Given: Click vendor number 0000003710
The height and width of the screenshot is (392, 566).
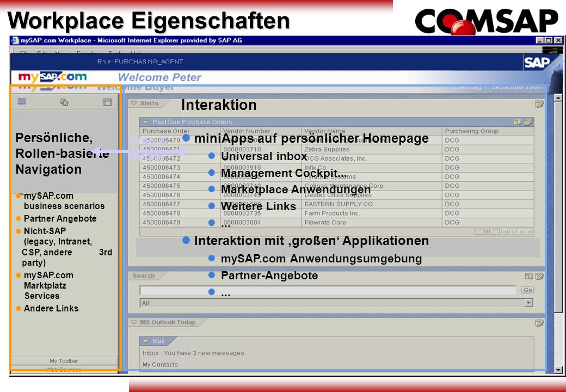Looking at the screenshot, I should [x=242, y=149].
